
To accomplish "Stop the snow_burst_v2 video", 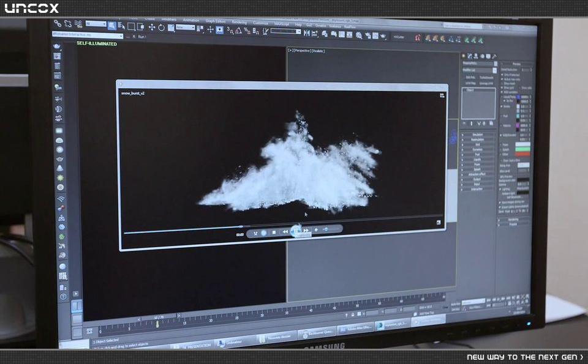I will tap(274, 232).
